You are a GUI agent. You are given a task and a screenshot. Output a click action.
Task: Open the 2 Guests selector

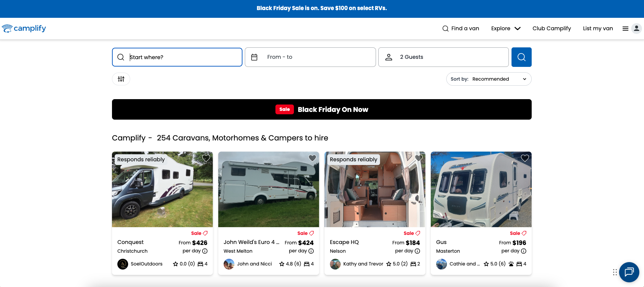(443, 57)
